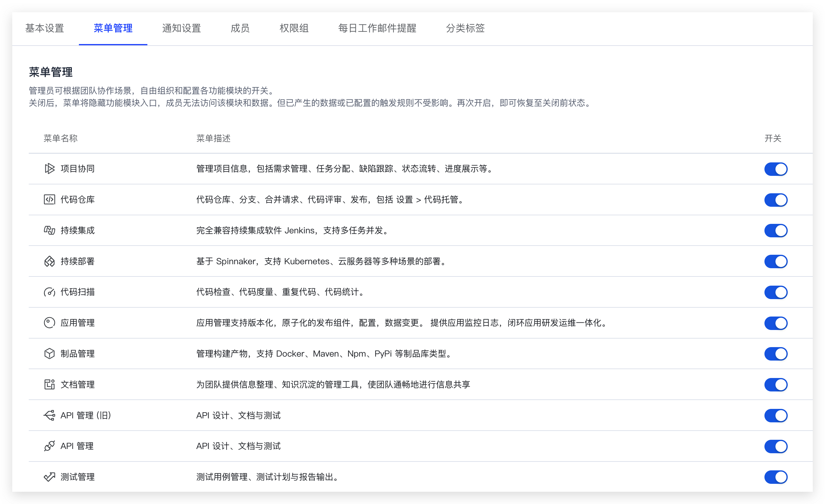Click the 代码扫描 menu name
This screenshot has height=504, width=825.
[x=78, y=292]
